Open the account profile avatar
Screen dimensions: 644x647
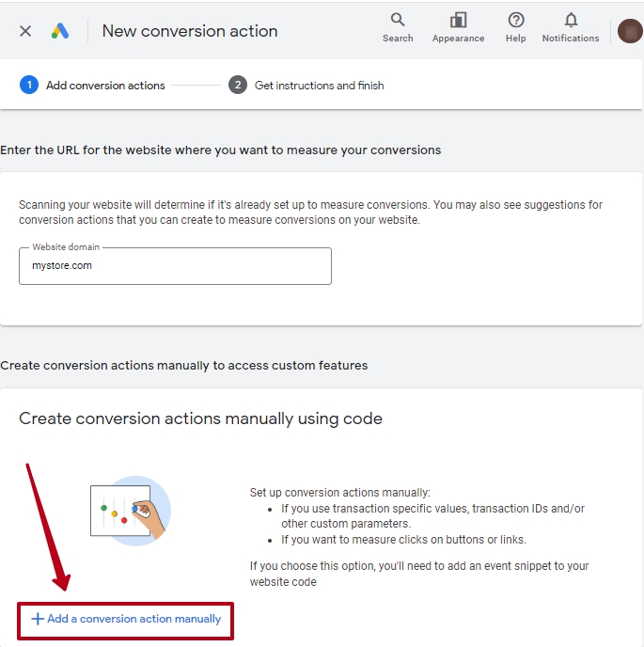tap(630, 31)
